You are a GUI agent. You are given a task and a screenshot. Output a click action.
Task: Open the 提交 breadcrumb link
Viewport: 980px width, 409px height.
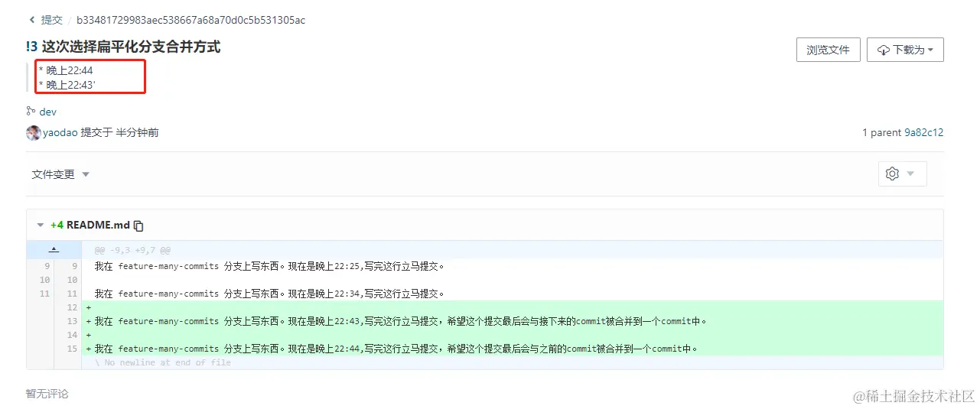click(x=52, y=20)
